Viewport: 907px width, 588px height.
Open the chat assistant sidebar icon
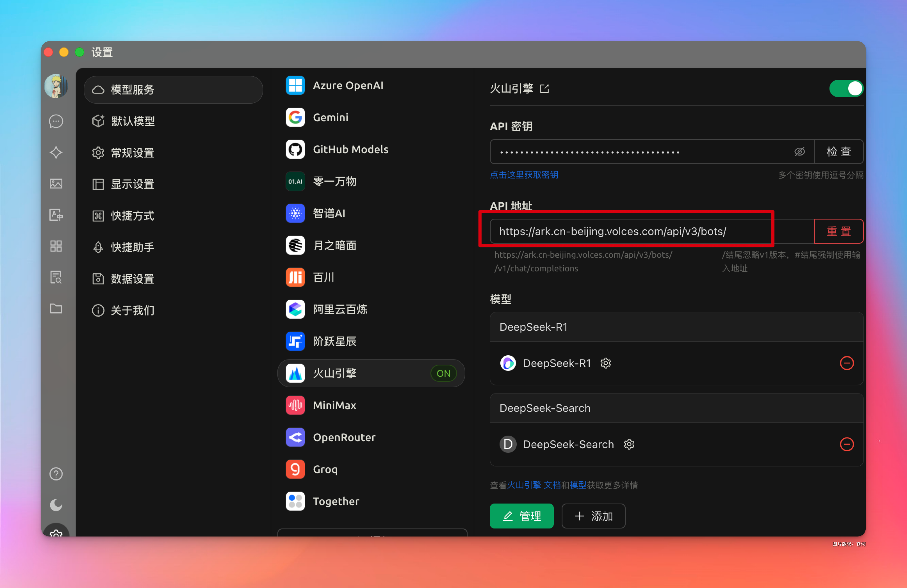(56, 121)
